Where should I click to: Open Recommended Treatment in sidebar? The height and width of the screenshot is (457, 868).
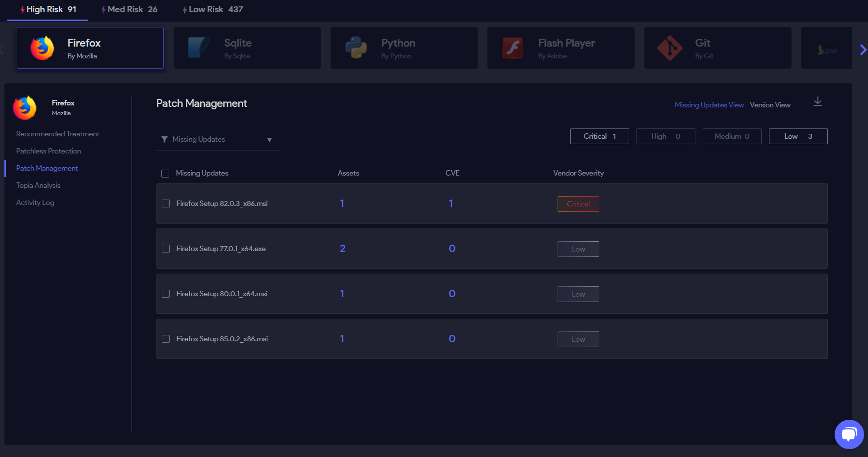click(57, 134)
